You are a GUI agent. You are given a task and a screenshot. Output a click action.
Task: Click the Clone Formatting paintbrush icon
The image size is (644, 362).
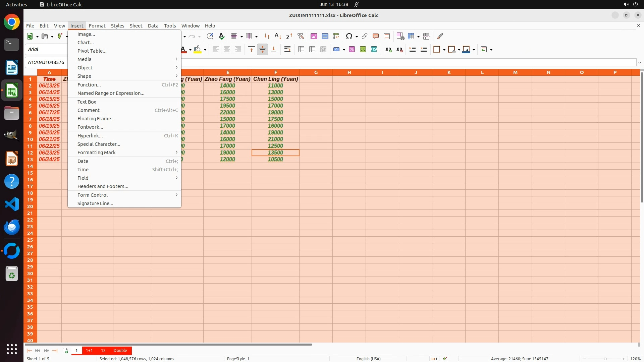click(440, 36)
